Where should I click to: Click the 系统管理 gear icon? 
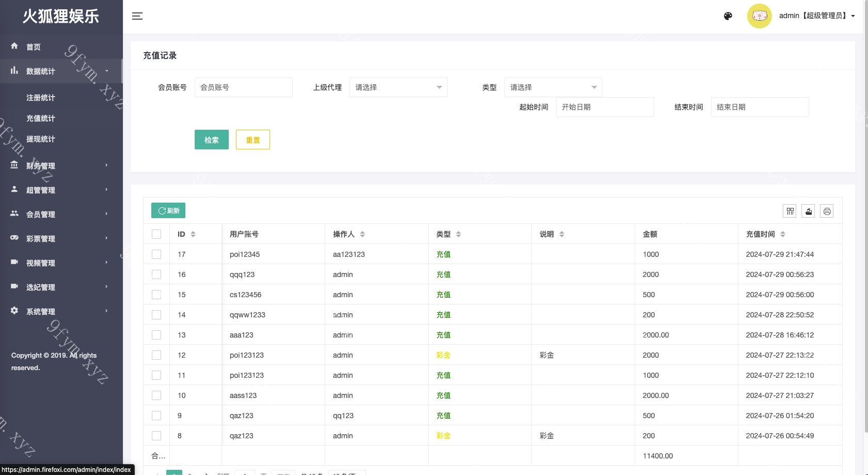14,311
